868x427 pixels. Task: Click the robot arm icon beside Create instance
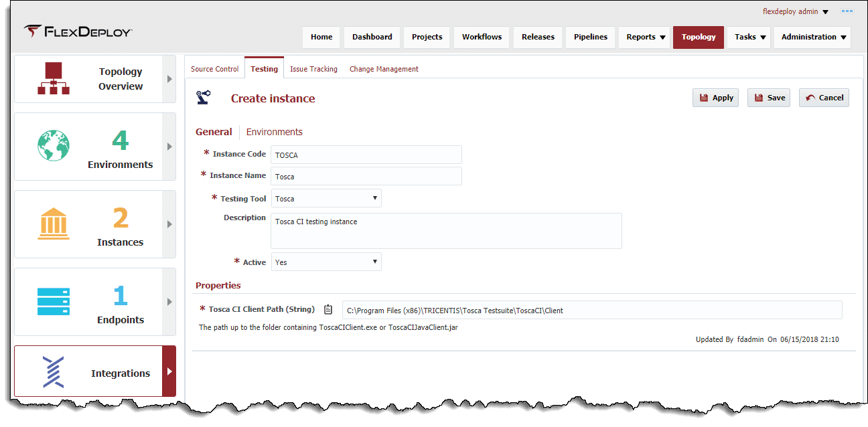(204, 98)
